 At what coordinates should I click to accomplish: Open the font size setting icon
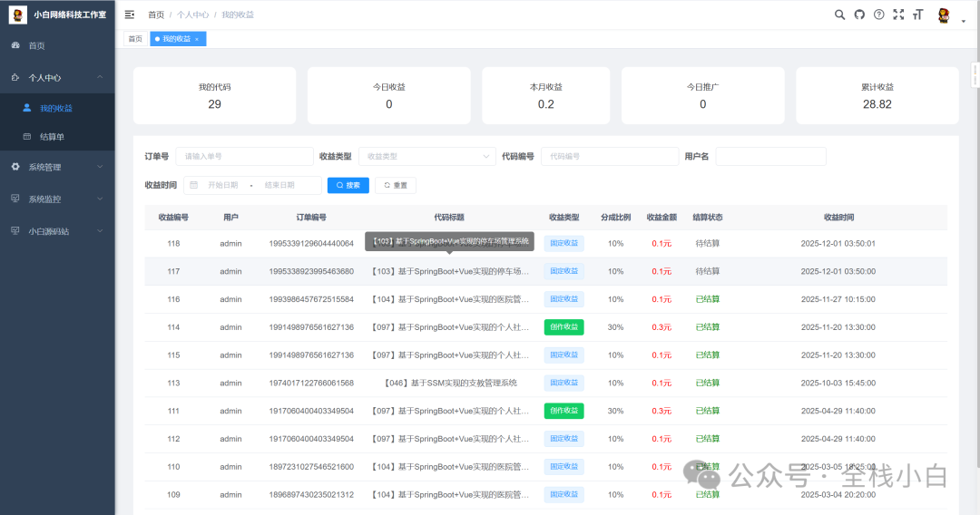click(x=918, y=15)
